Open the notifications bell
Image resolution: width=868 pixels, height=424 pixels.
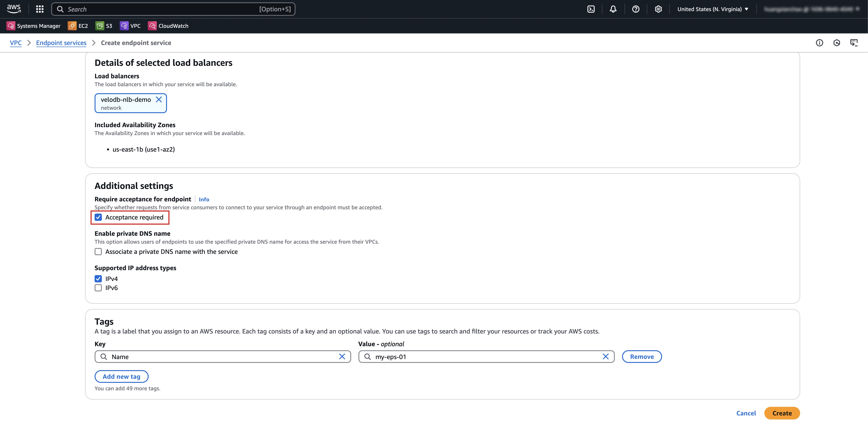tap(613, 9)
